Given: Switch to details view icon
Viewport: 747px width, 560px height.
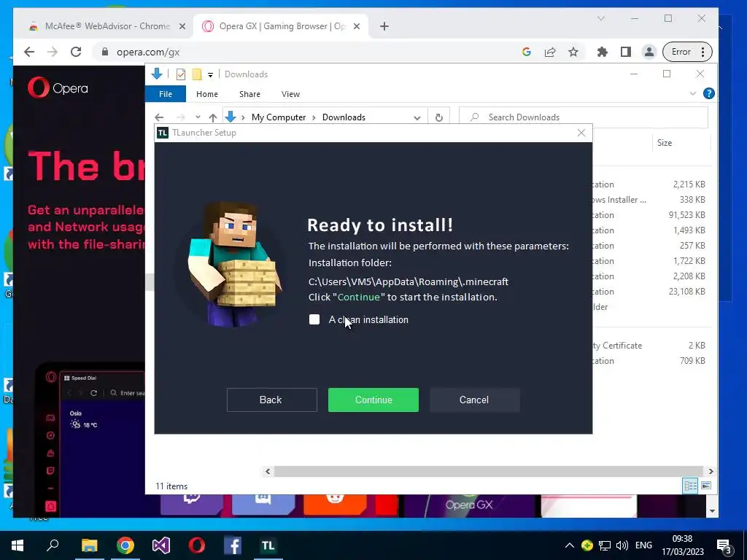Looking at the screenshot, I should [x=690, y=486].
